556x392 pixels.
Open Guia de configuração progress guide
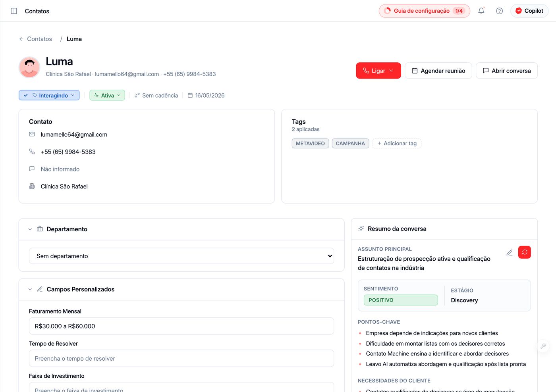point(425,11)
